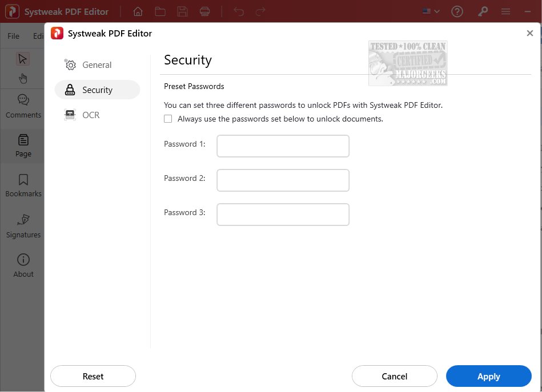Expand the language flag dropdown
This screenshot has width=542, height=392.
(x=431, y=11)
